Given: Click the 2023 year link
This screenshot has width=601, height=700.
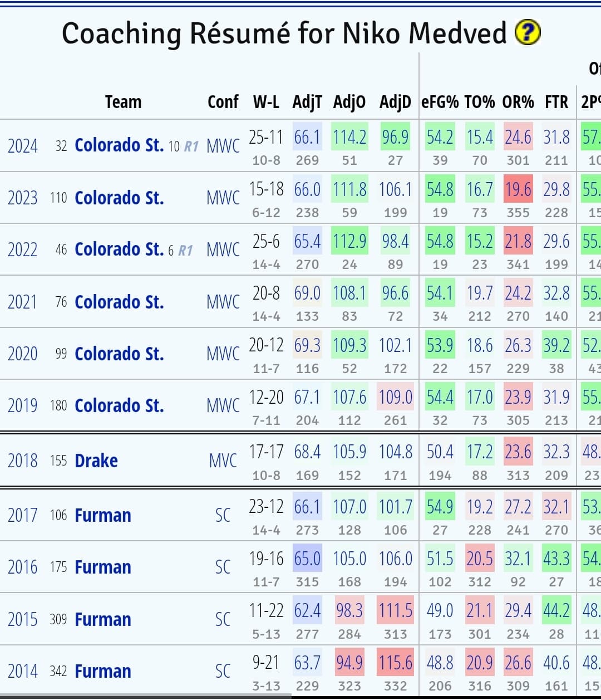Looking at the screenshot, I should coord(23,198).
